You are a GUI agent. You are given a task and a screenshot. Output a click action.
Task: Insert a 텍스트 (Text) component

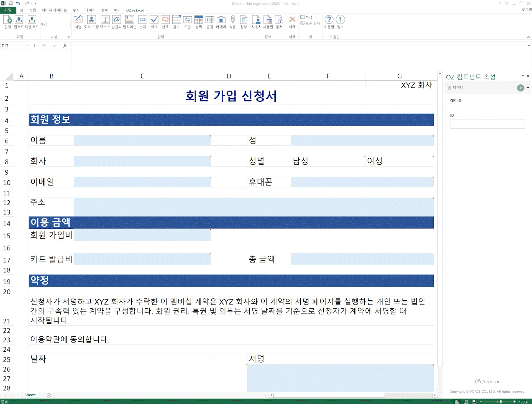coord(105,22)
